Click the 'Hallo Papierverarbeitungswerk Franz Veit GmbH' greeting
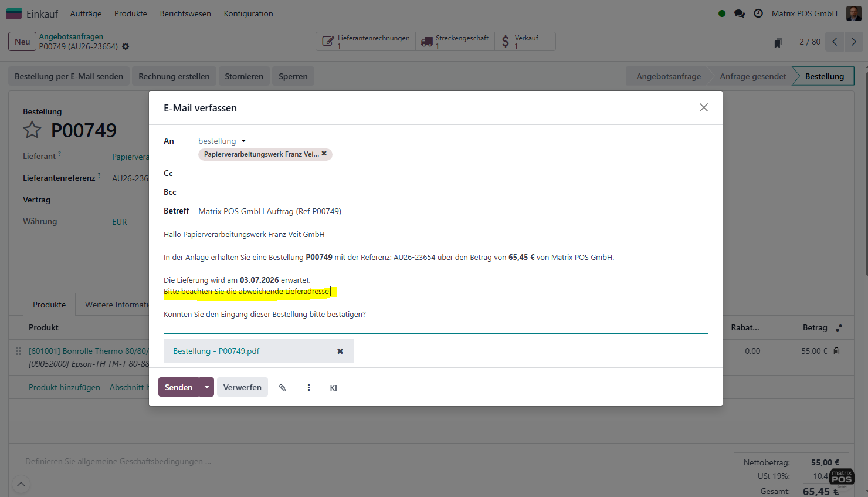This screenshot has height=497, width=868. point(244,234)
